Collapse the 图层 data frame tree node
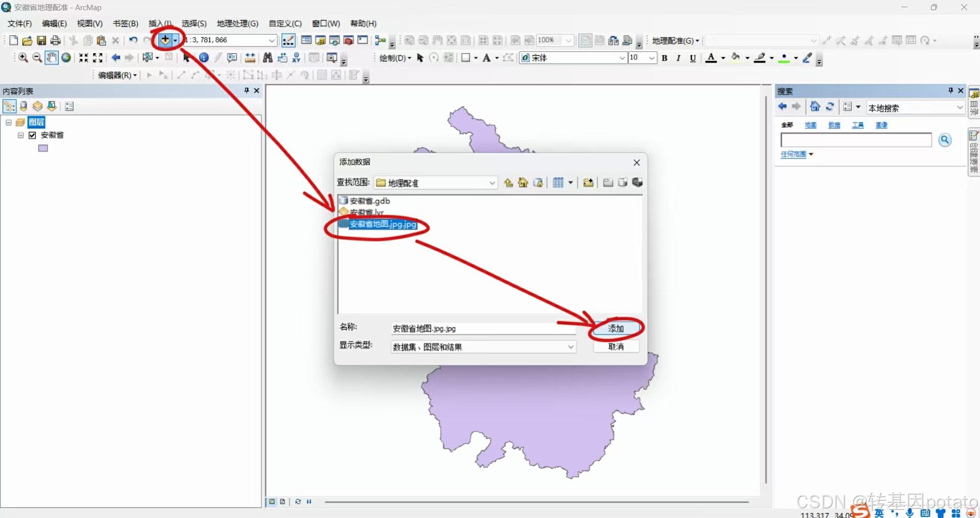This screenshot has height=518, width=980. (x=9, y=123)
